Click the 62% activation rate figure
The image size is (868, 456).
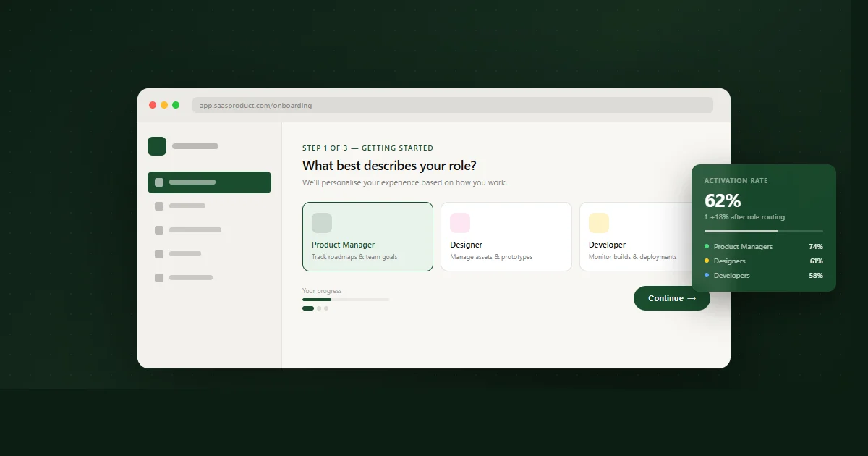pos(723,200)
